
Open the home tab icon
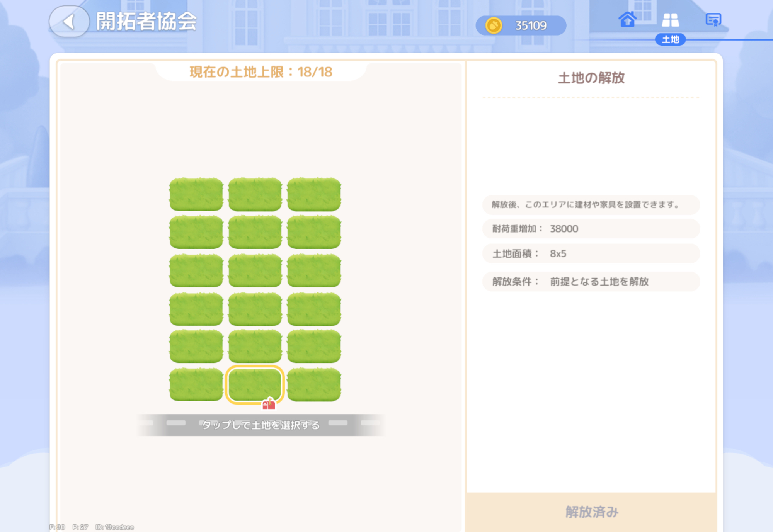(x=627, y=20)
